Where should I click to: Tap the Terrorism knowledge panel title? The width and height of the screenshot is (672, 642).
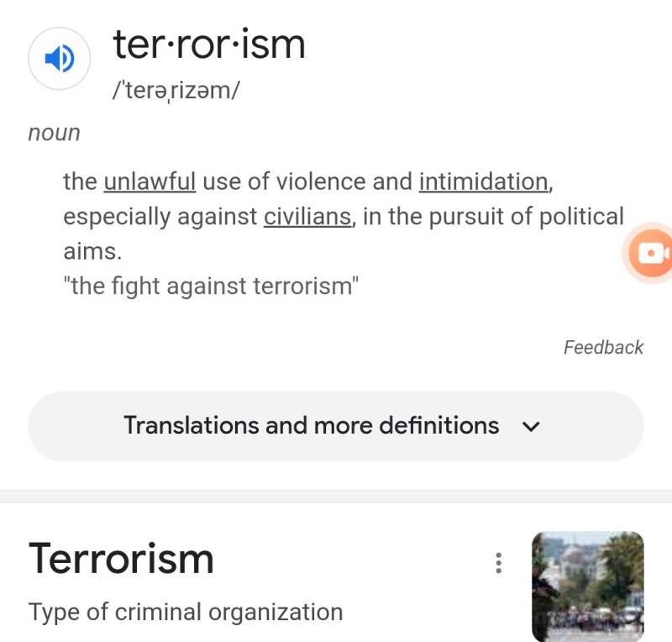pyautogui.click(x=121, y=558)
